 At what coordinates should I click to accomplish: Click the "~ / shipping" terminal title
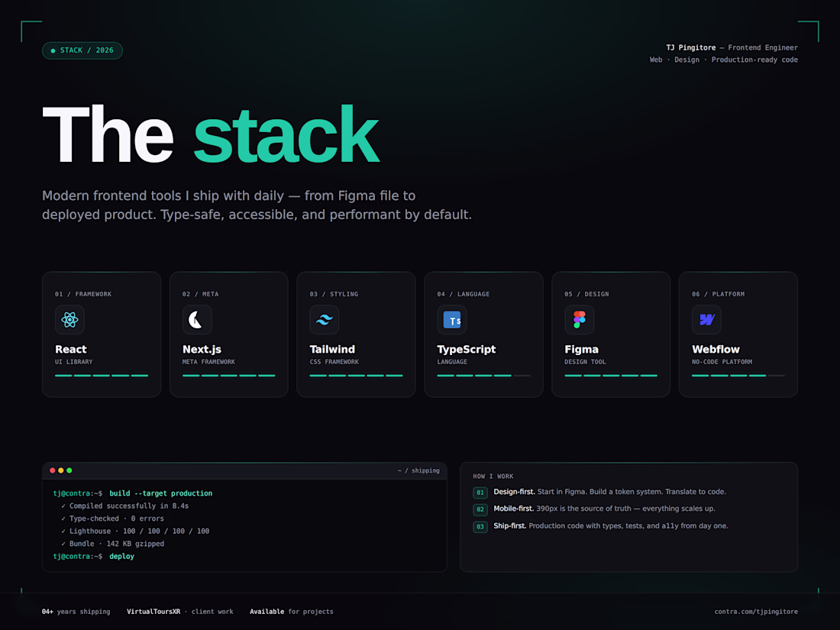pos(418,470)
